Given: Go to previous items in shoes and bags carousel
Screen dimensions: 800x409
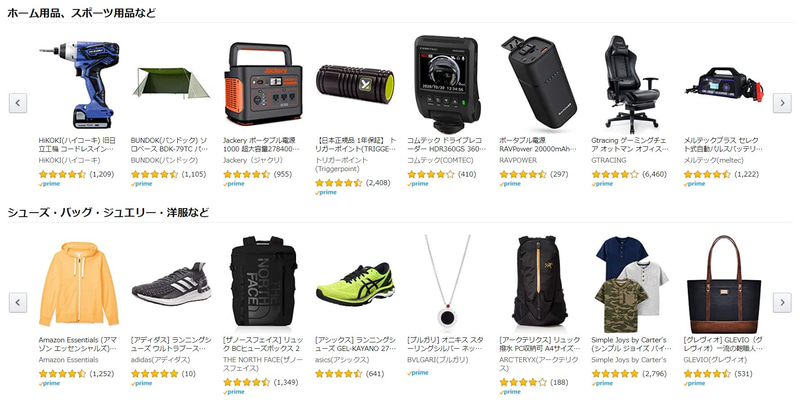Looking at the screenshot, I should click(18, 303).
